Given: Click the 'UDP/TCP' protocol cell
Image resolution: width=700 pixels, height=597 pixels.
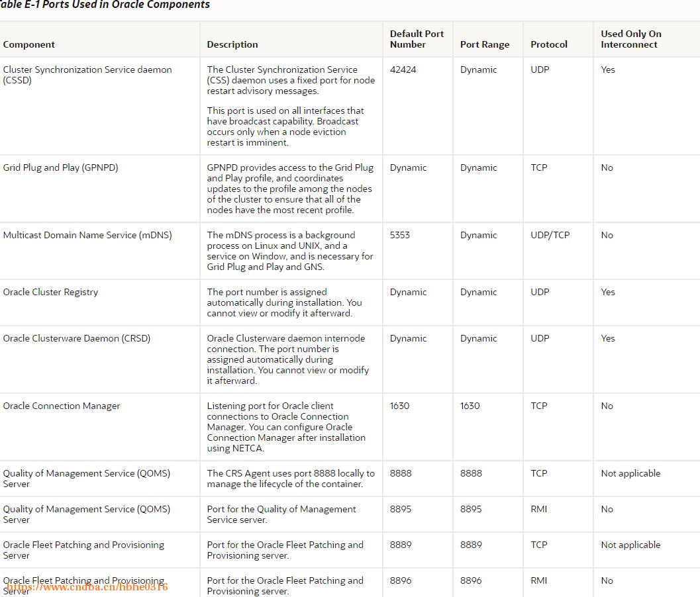Looking at the screenshot, I should 550,235.
